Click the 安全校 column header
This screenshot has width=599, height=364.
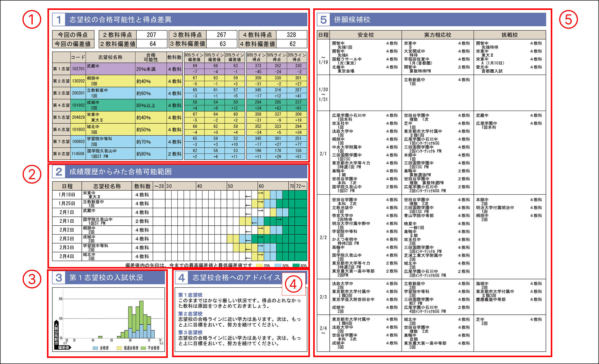click(365, 35)
